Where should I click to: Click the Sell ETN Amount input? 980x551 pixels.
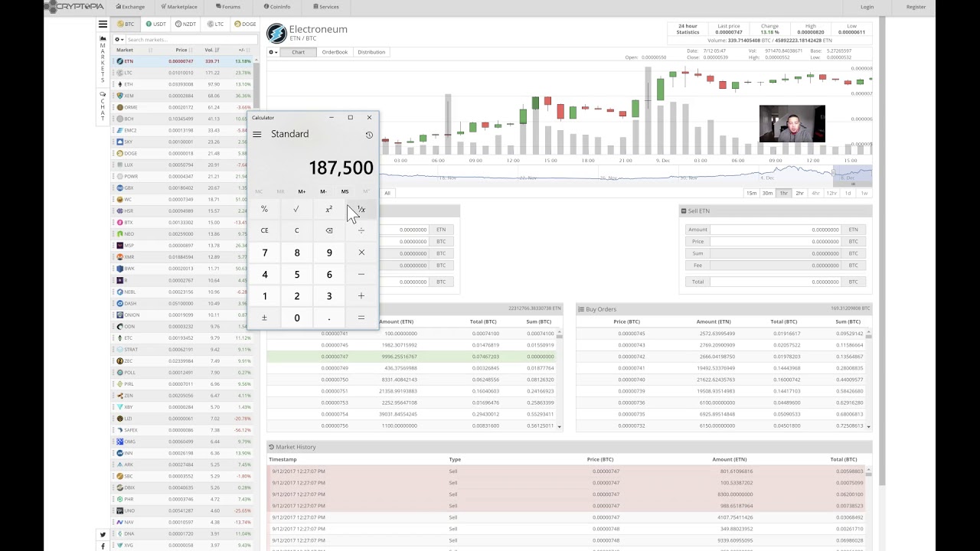776,230
